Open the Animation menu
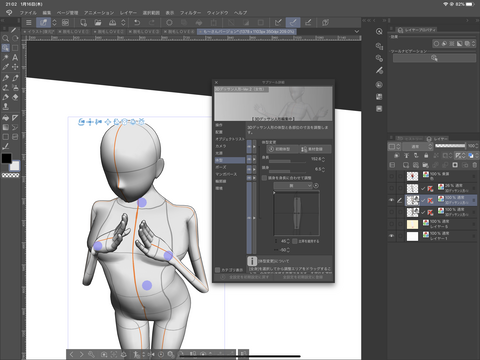 (99, 13)
